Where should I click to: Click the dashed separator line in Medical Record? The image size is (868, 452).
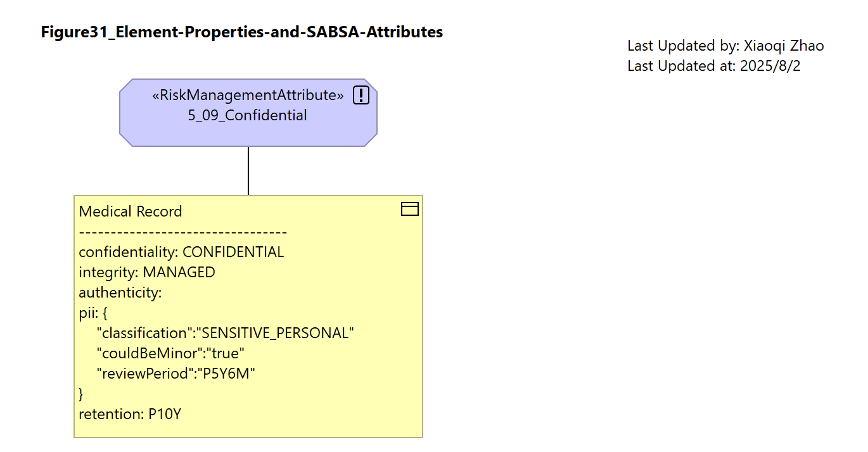[183, 232]
